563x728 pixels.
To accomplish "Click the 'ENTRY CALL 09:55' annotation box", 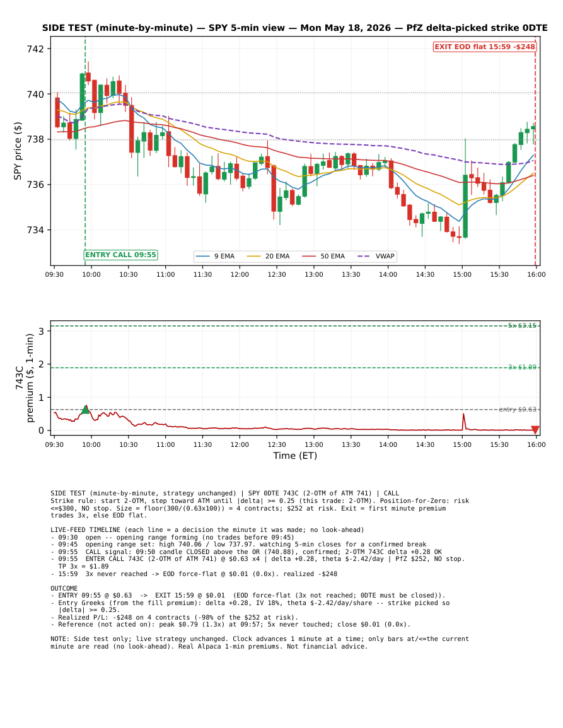I will pos(121,255).
